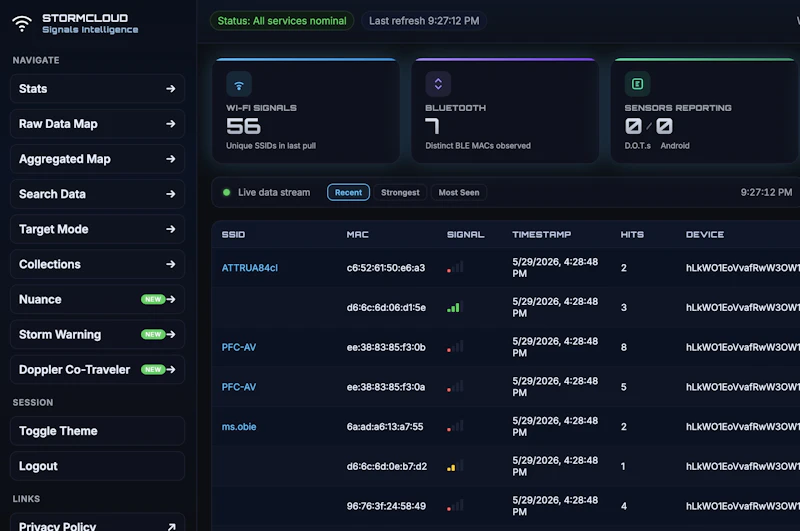Click the Stormcloud Wi-Fi logo icon

click(22, 23)
